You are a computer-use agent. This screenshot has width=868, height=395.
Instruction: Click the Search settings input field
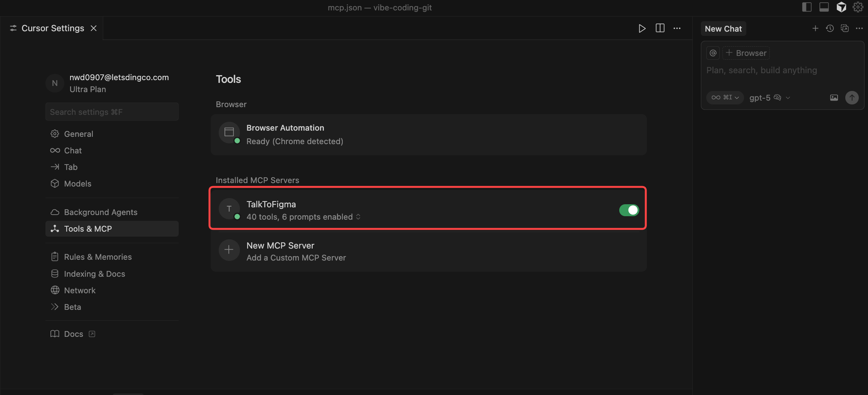click(112, 112)
